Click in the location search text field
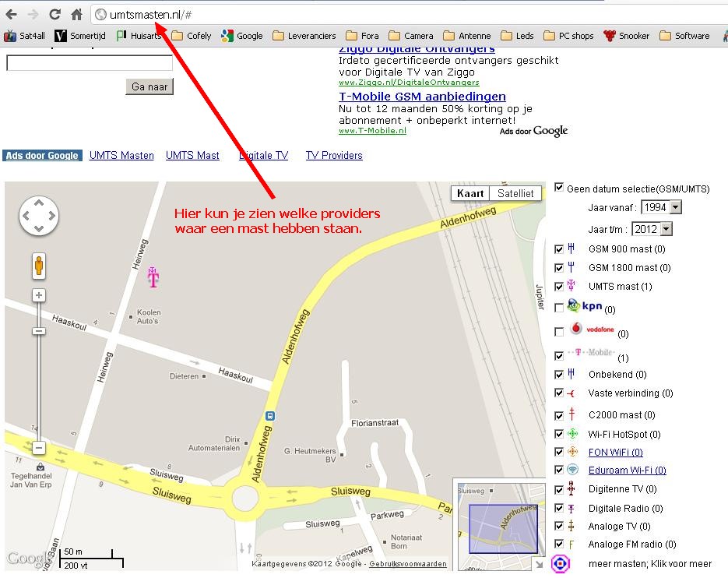The width and height of the screenshot is (728, 578). (x=90, y=63)
